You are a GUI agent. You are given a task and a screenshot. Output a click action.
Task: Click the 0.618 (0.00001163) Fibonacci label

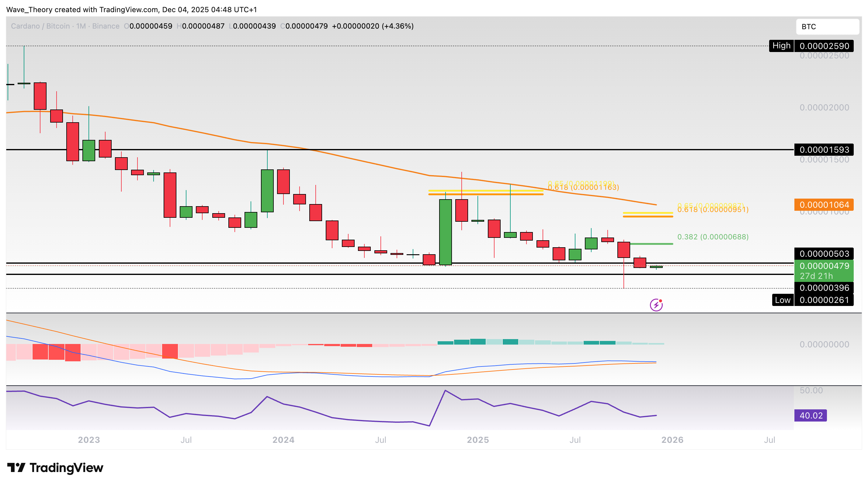[x=583, y=188]
